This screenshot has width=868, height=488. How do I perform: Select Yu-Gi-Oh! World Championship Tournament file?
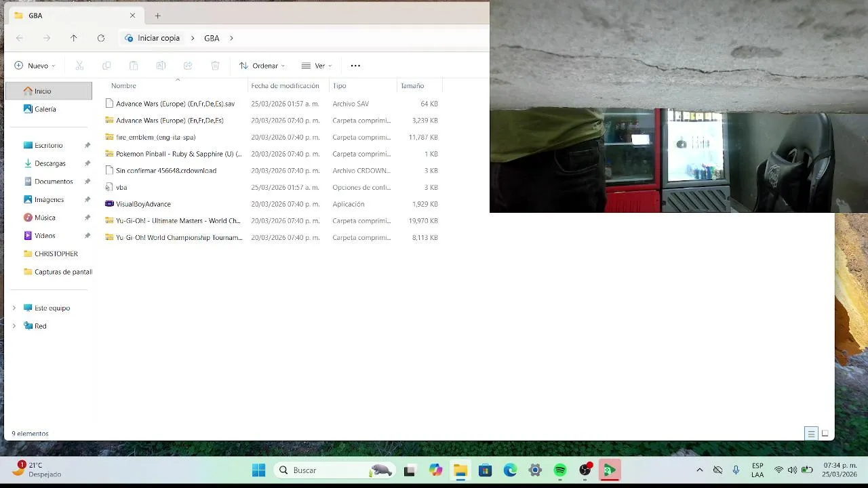click(179, 238)
